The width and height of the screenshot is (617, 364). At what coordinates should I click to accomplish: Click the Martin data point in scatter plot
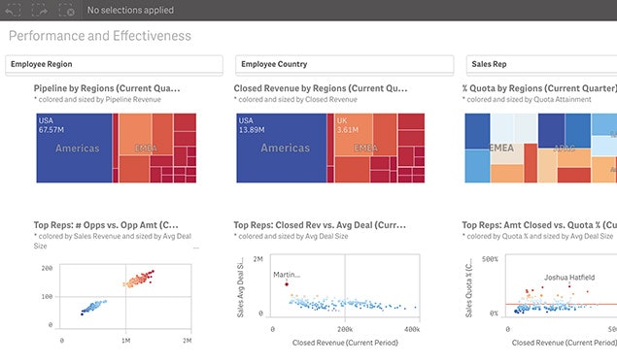pos(287,283)
